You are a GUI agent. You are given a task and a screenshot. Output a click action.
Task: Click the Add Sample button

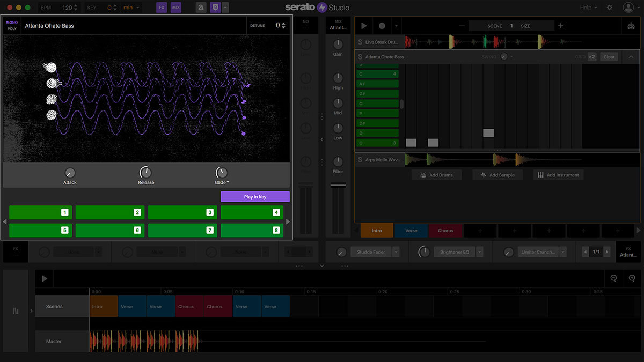(497, 175)
